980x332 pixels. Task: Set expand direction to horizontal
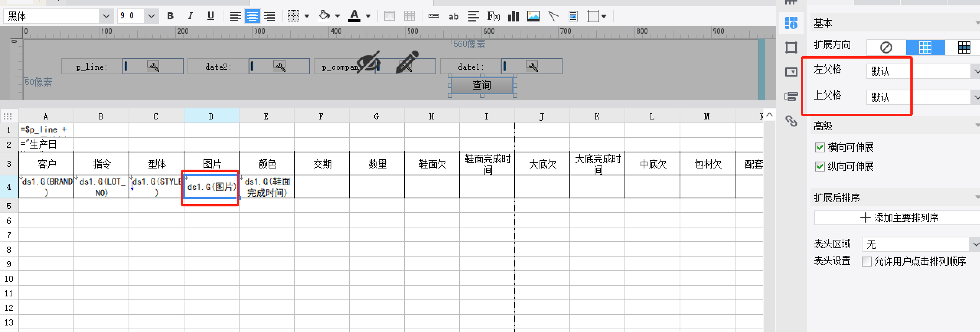pyautogui.click(x=964, y=47)
